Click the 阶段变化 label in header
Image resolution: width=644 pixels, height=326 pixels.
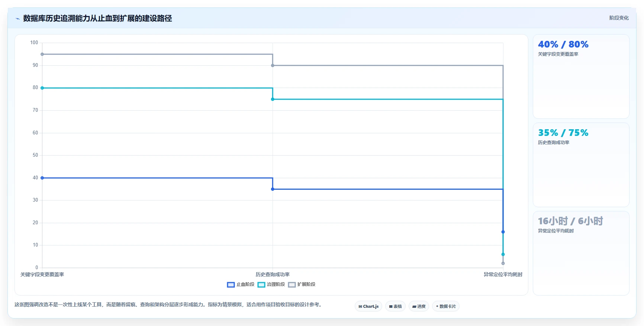coord(619,18)
